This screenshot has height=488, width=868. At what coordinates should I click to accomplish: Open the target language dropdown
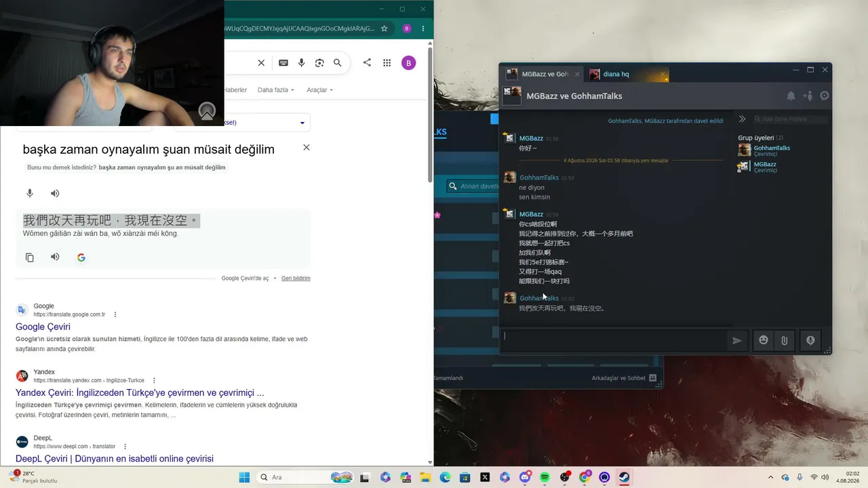tap(242, 123)
